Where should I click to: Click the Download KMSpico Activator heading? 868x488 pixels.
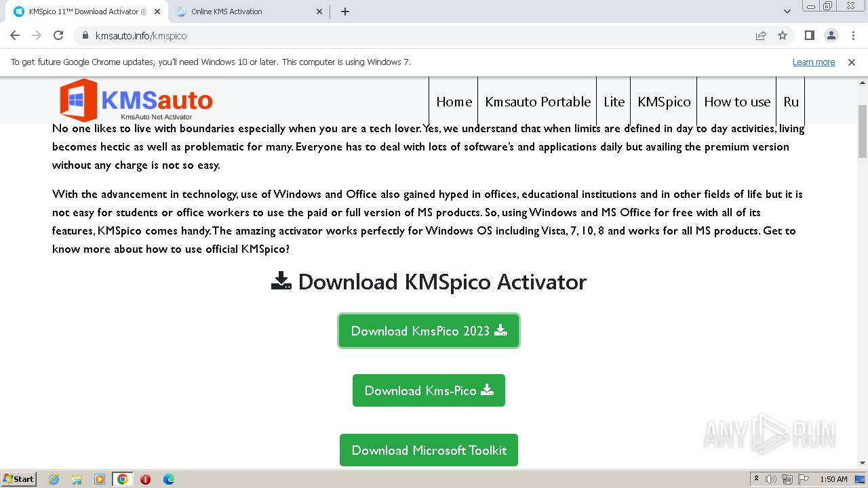click(429, 282)
